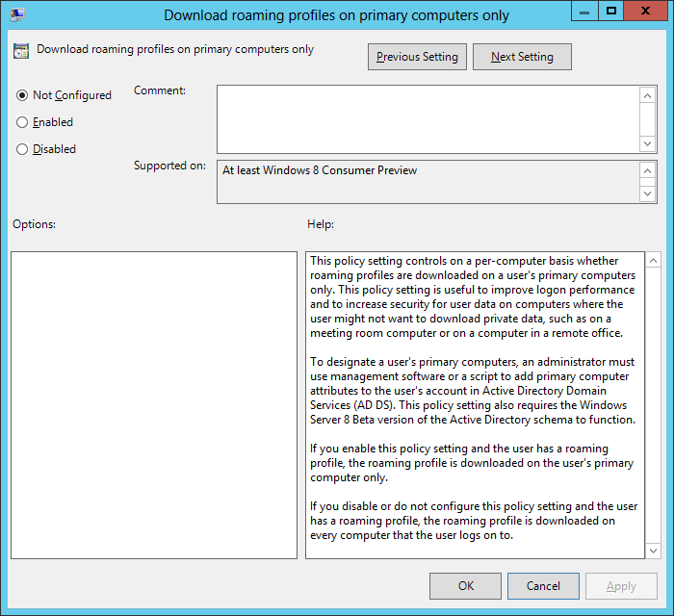Click inside the empty Options pane

[x=154, y=404]
